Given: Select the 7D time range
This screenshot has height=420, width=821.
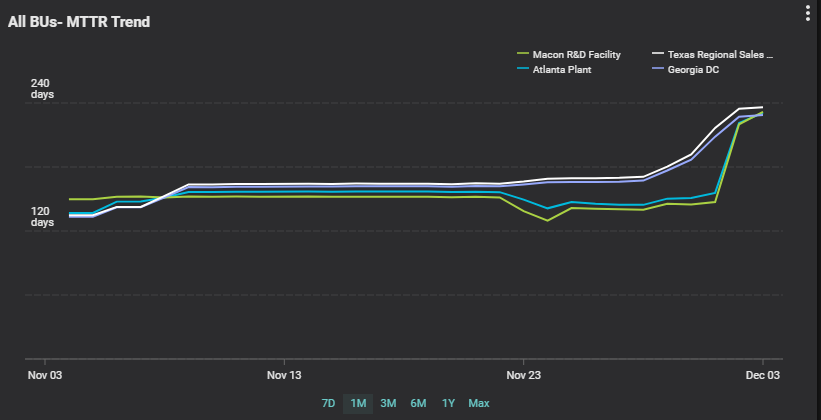Looking at the screenshot, I should 328,404.
